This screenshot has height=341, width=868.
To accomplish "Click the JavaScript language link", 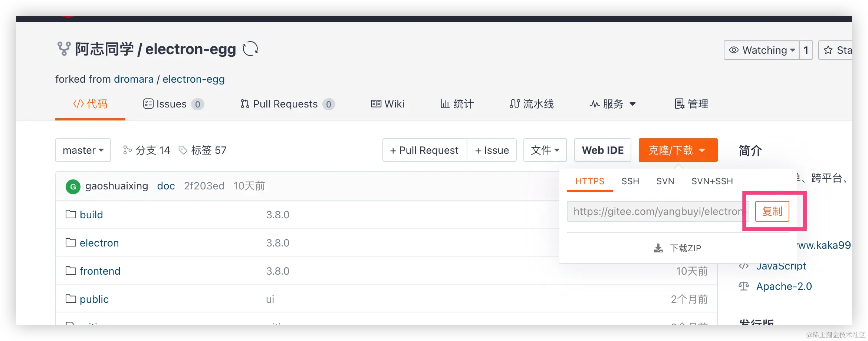I will (x=781, y=266).
